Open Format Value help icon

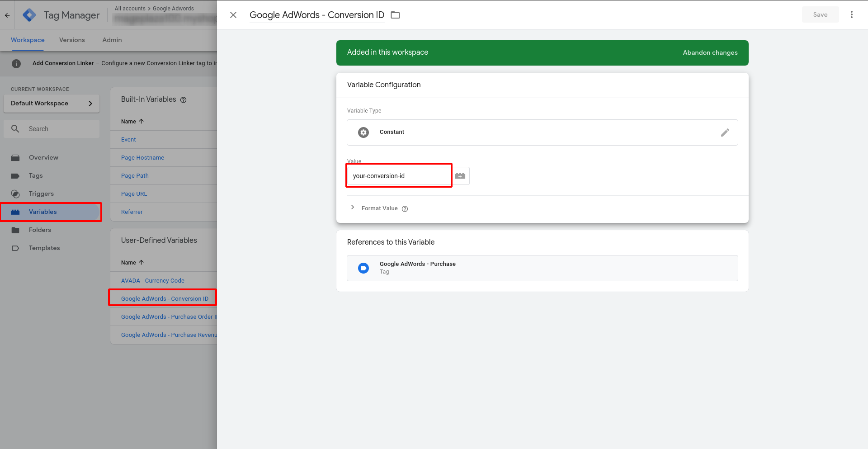click(x=405, y=209)
